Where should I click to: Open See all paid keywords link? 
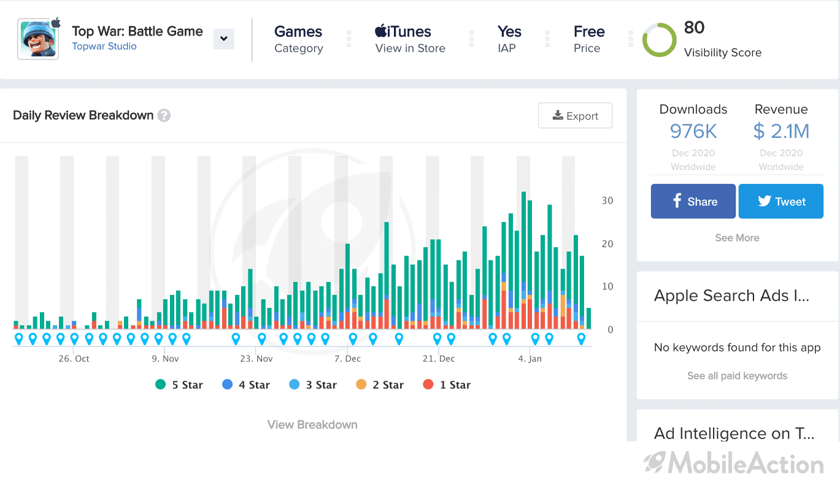(x=737, y=376)
